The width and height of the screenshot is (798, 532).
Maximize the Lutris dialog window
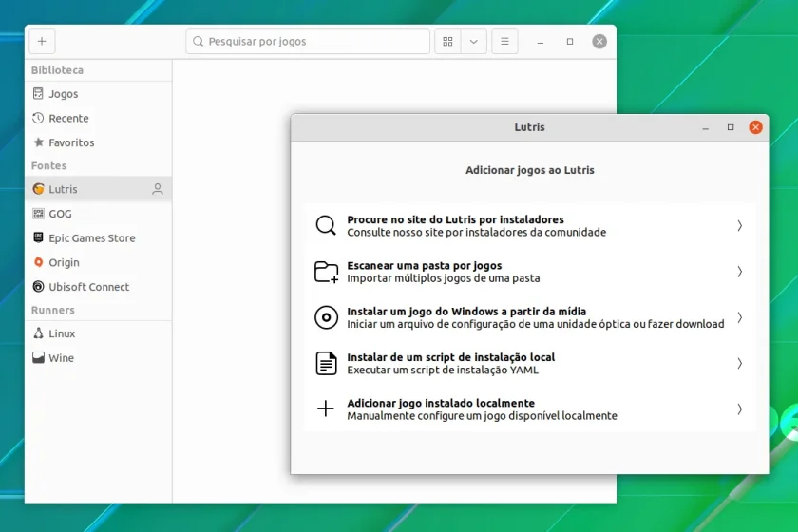[x=731, y=127]
